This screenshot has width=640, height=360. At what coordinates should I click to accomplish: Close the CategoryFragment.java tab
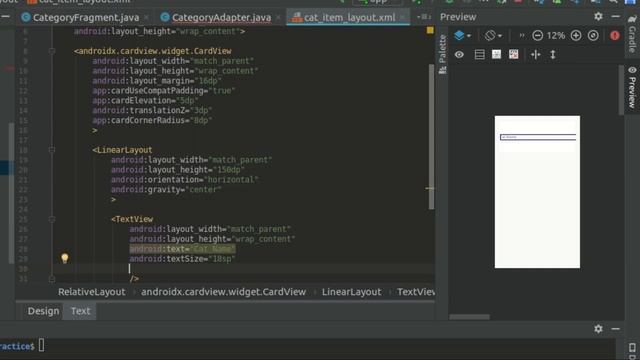pos(146,18)
